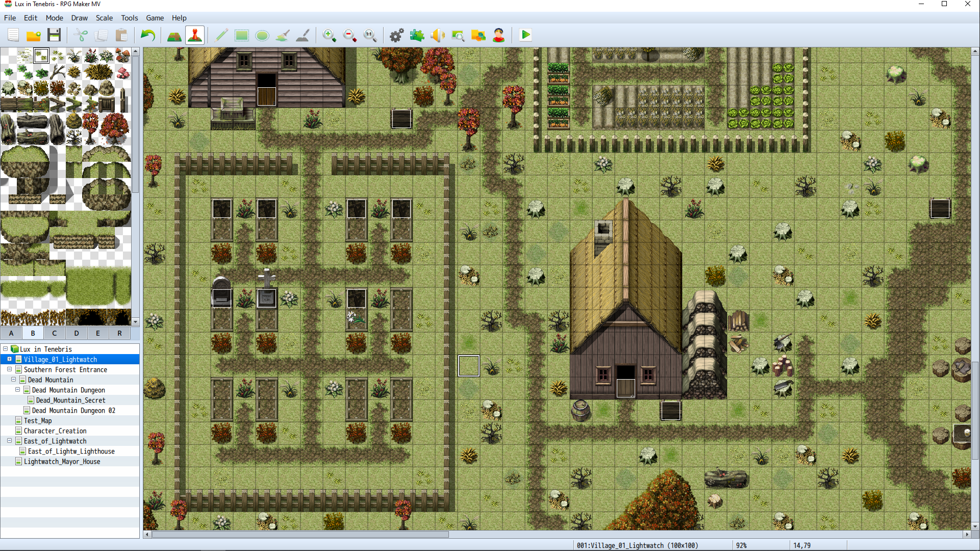Open the Edit menu

point(31,18)
